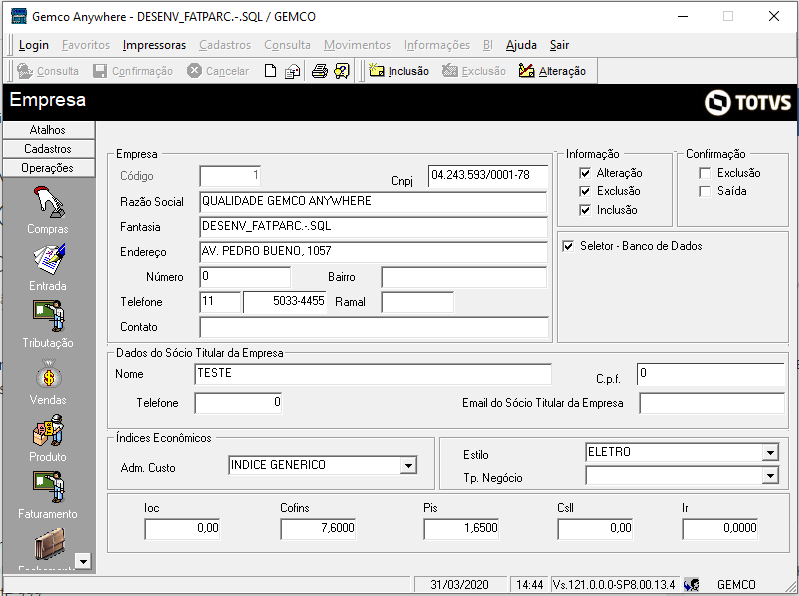Image resolution: width=799 pixels, height=596 pixels.
Task: Click the Contato input field
Action: click(x=374, y=327)
